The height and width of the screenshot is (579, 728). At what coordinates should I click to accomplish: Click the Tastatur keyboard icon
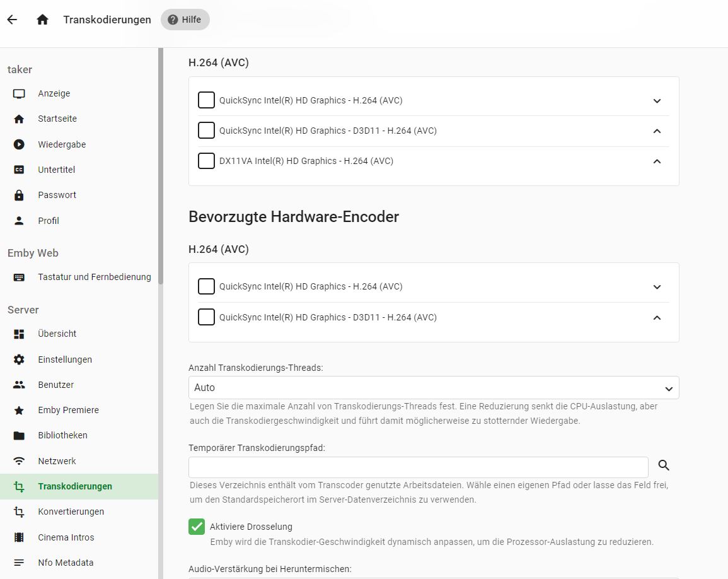(x=19, y=278)
